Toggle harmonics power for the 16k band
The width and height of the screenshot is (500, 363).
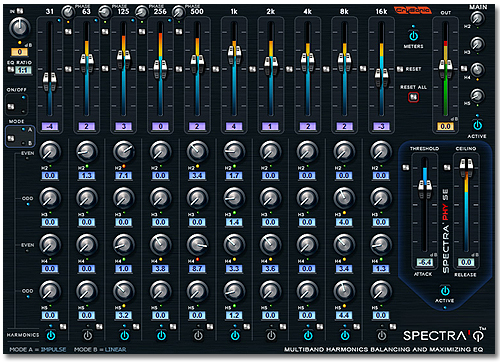(382, 335)
